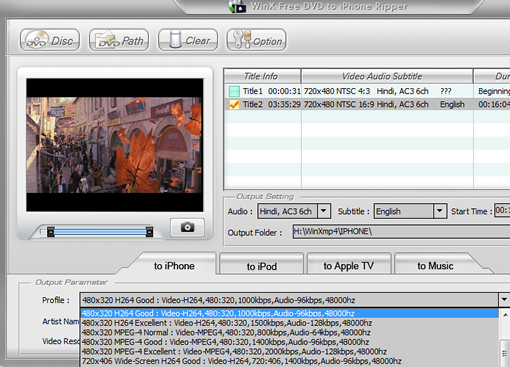Uncheck the Title2 checkbox

[234, 105]
